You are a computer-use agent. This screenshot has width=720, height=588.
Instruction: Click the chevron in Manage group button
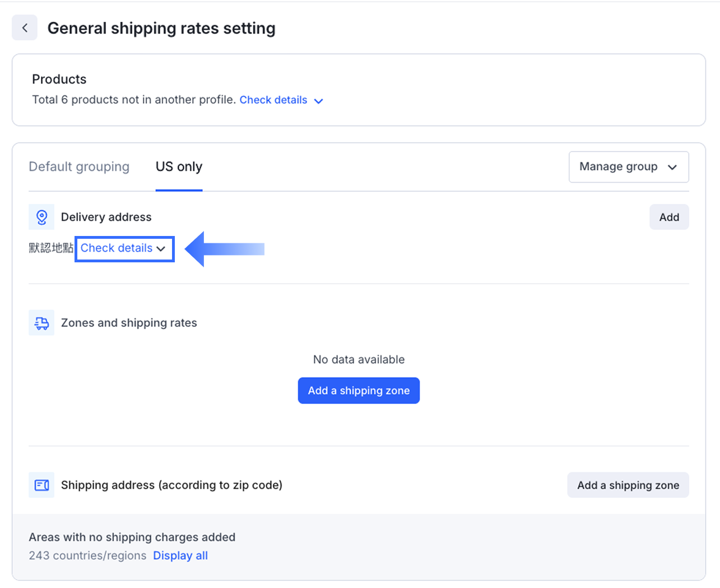[x=672, y=167]
